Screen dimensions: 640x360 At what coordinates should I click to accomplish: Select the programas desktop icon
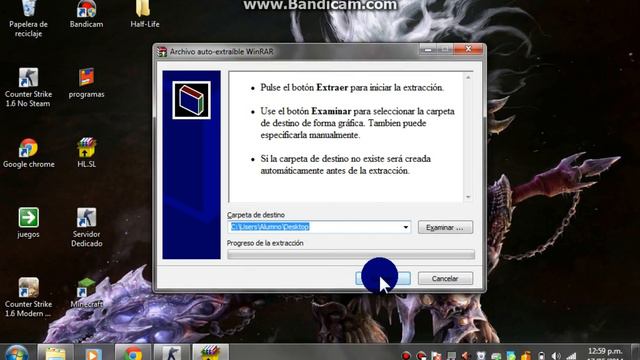86,83
